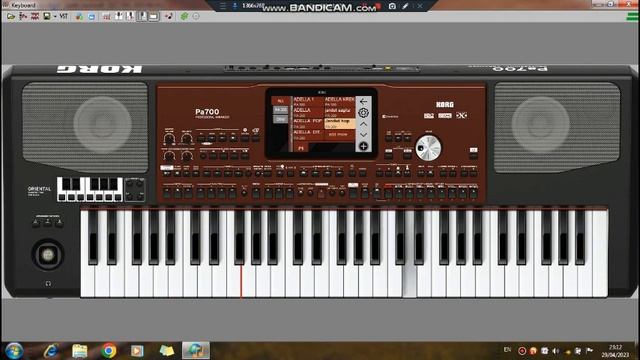Tap the back arrow on Korg display
640x360 pixels.
(363, 101)
